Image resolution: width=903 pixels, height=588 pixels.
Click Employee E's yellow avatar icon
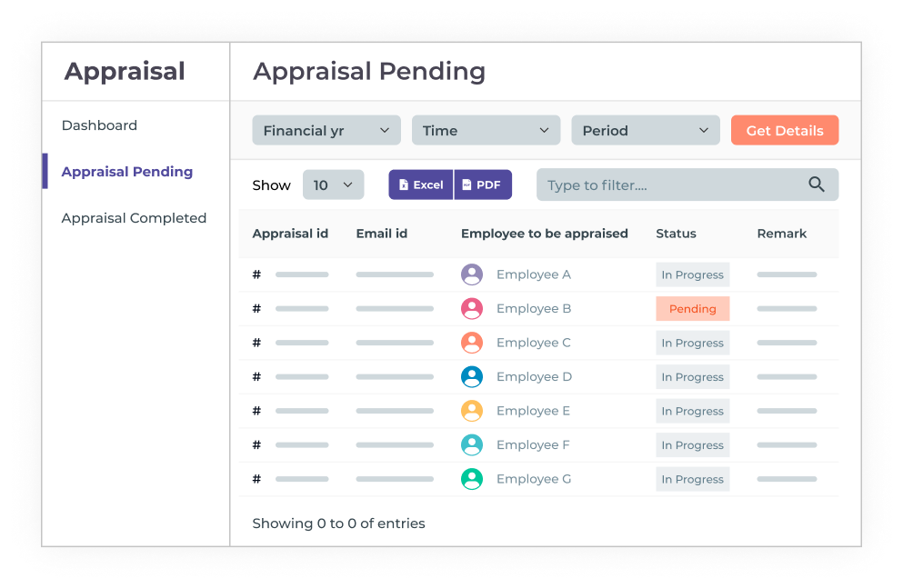(472, 411)
